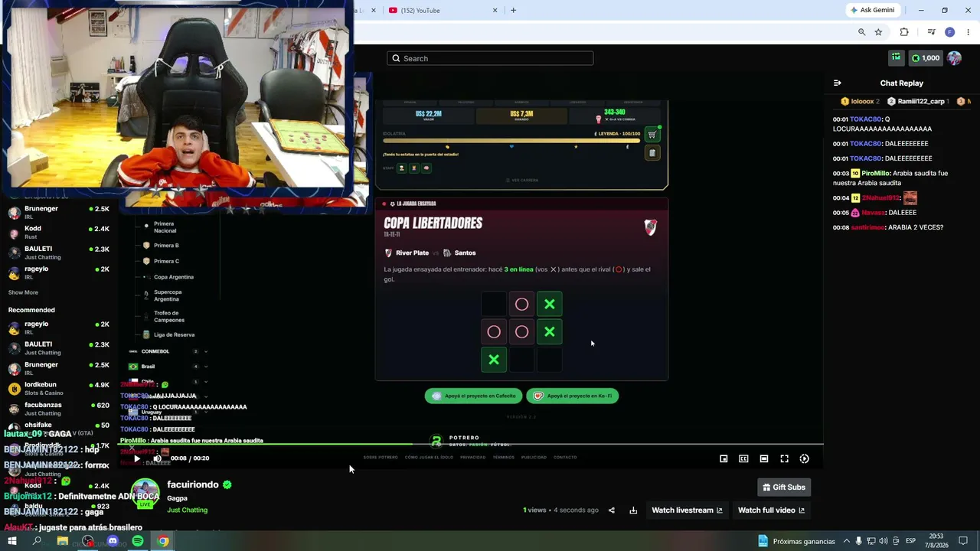Open the 1,000 KICKs balance
980x551 pixels.
(926, 58)
